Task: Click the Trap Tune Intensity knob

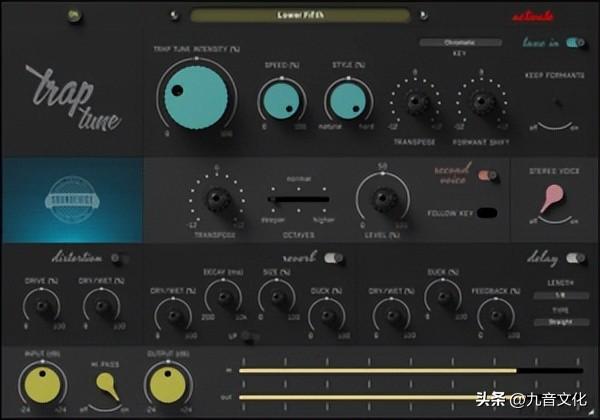Action: point(196,96)
